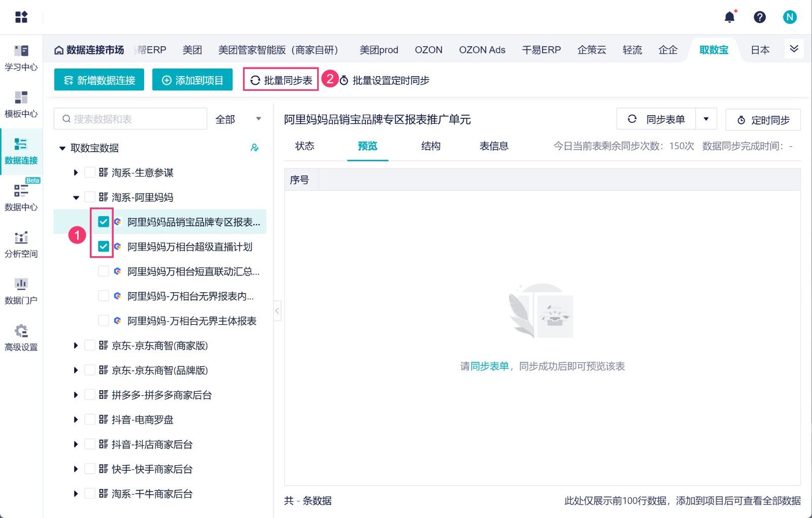Uncheck 阿里妈妈品销宝品牌专区报表 checkbox
The width and height of the screenshot is (812, 518).
[104, 222]
